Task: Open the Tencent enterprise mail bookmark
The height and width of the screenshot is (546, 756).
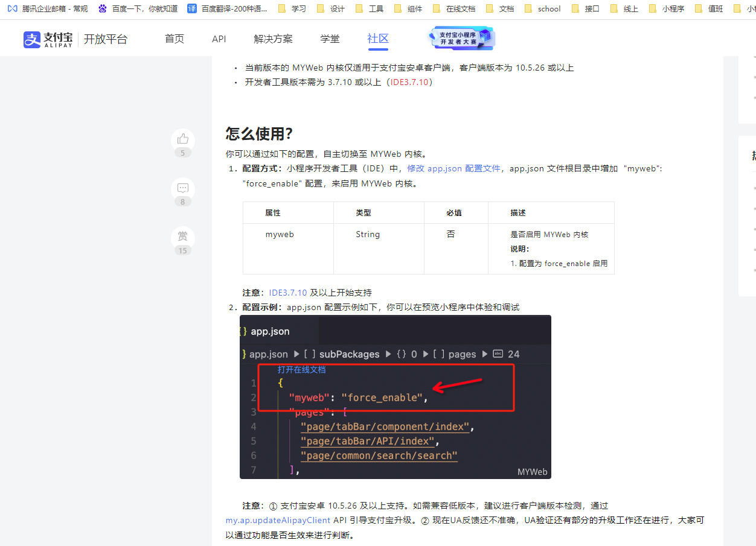Action: tap(47, 8)
